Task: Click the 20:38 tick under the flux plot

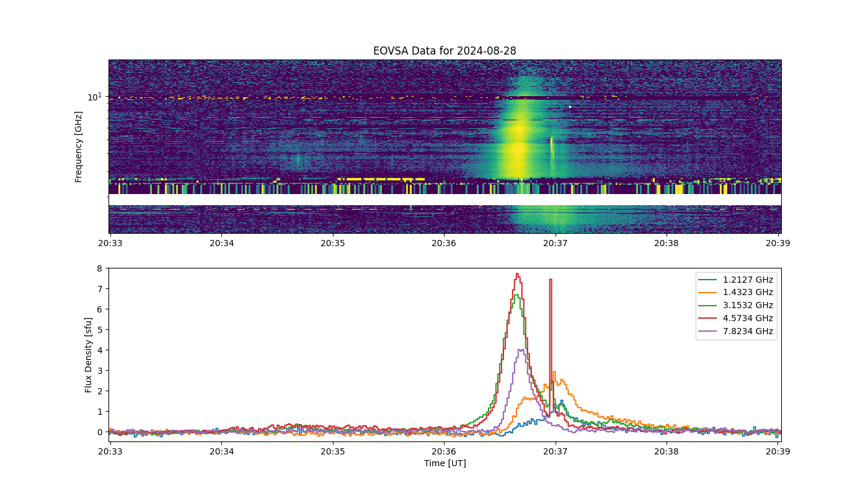Action: pos(666,451)
